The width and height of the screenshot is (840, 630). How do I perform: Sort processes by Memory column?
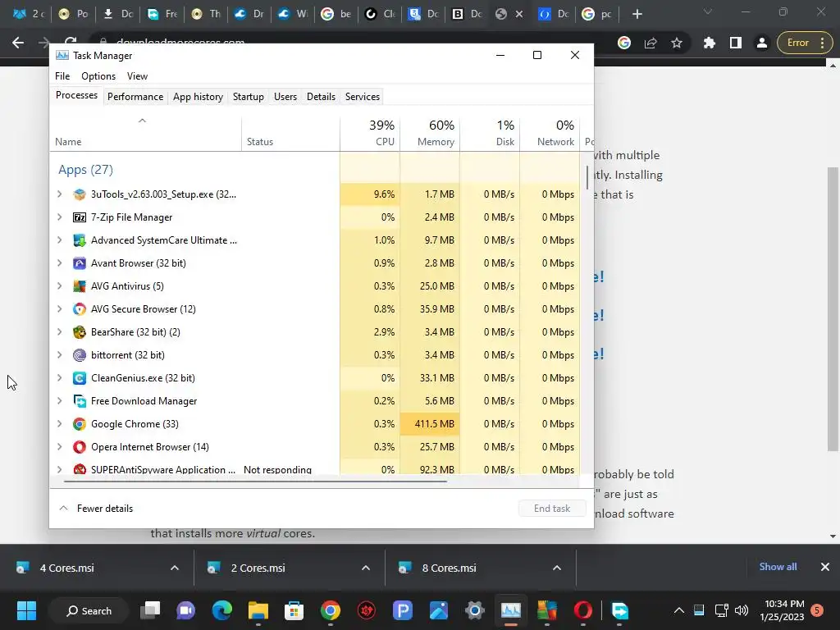430,133
